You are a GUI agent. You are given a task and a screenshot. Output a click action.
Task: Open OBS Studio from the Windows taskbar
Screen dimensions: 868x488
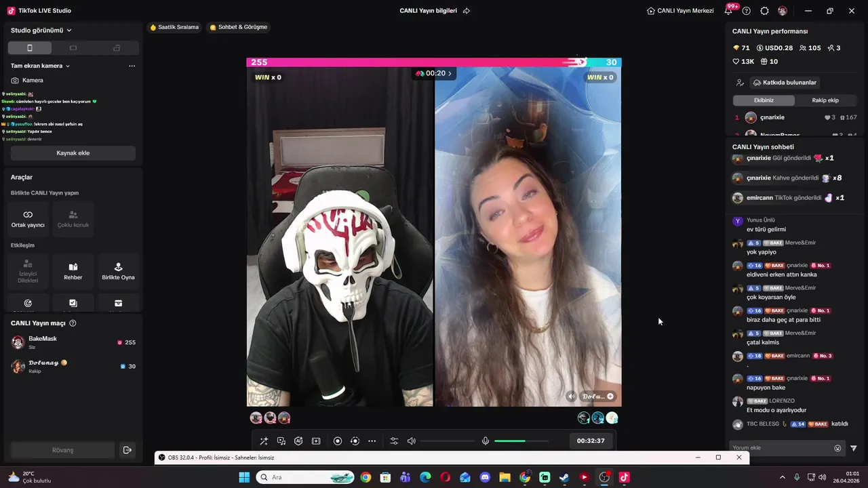click(x=604, y=477)
